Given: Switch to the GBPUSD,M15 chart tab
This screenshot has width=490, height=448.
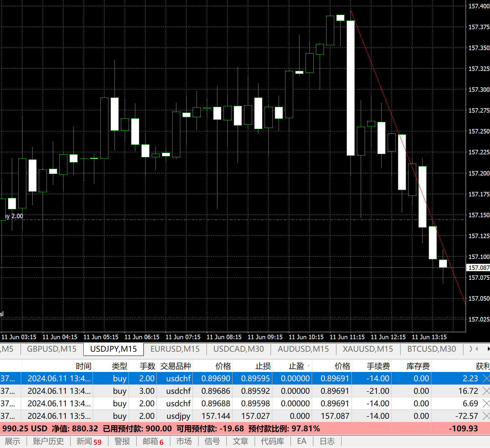Looking at the screenshot, I should [52, 349].
